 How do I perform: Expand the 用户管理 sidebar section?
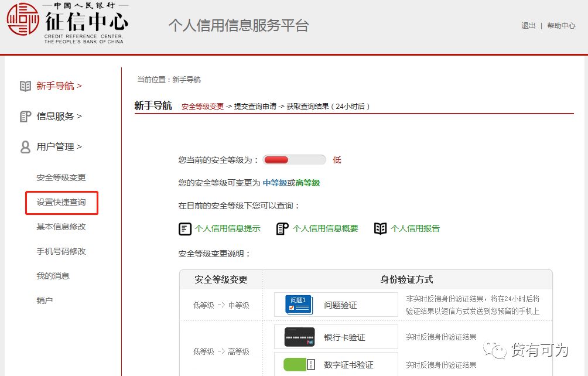coord(56,147)
